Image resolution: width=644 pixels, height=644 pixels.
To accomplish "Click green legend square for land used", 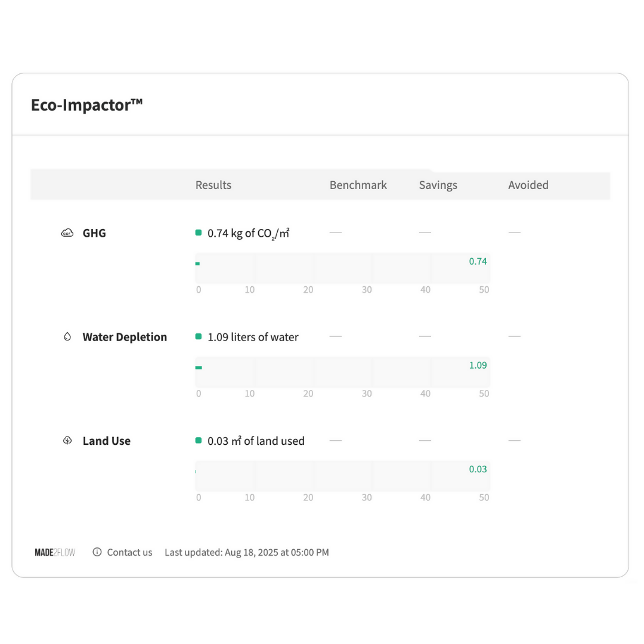I will (199, 441).
